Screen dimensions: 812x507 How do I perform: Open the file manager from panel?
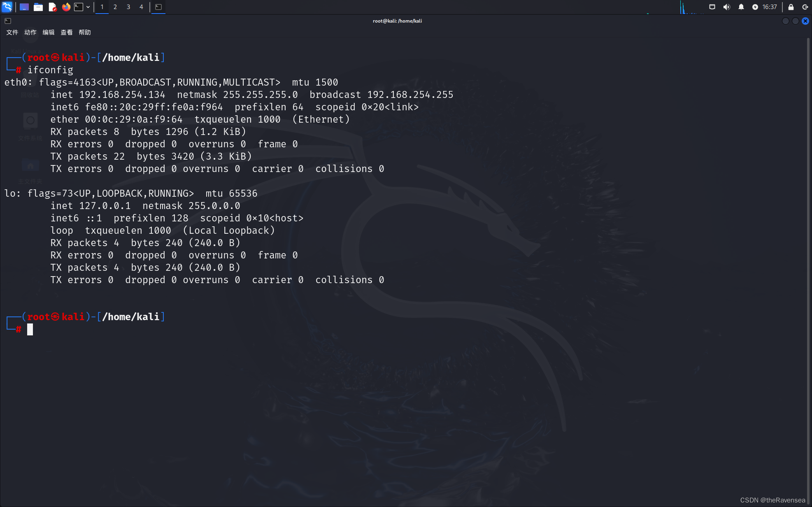pyautogui.click(x=38, y=7)
